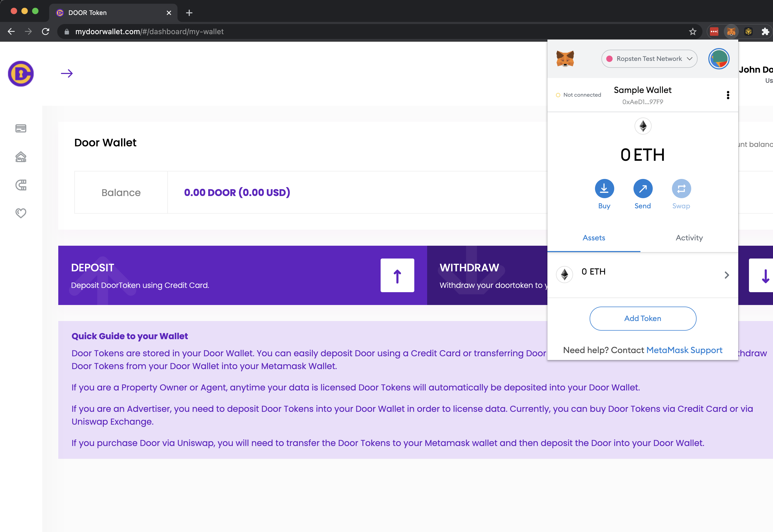773x532 pixels.
Task: Click the Binance cube extension icon
Action: (749, 32)
